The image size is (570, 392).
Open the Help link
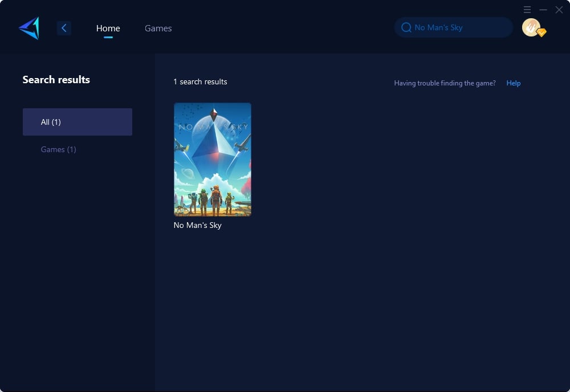click(x=514, y=83)
